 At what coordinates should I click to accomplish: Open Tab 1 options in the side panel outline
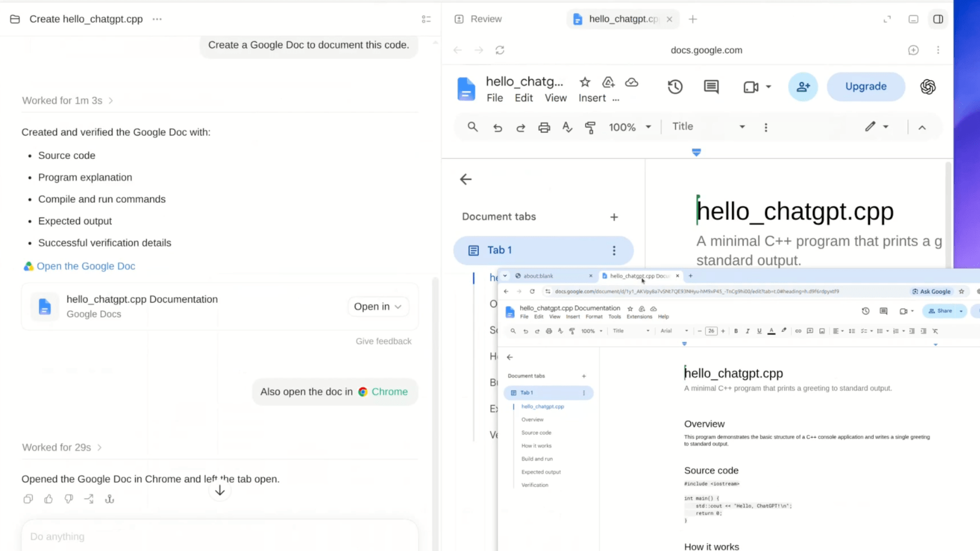(614, 251)
